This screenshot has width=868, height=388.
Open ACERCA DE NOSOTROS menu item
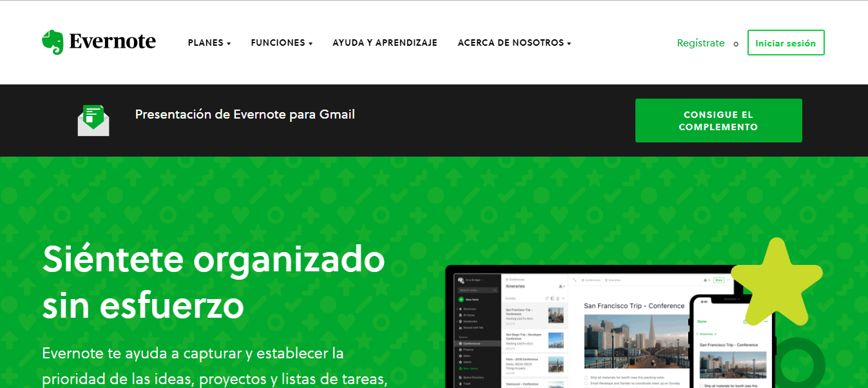[x=514, y=43]
